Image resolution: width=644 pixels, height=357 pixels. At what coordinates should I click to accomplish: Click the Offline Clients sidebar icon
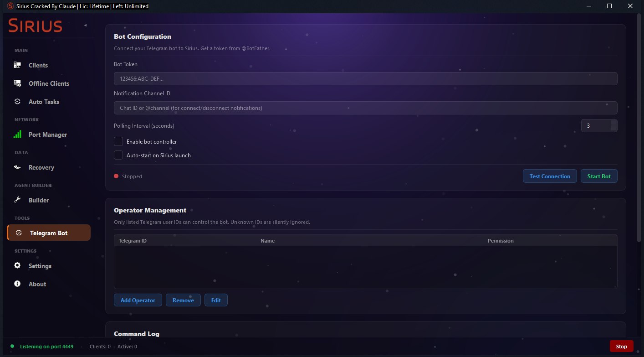(17, 83)
